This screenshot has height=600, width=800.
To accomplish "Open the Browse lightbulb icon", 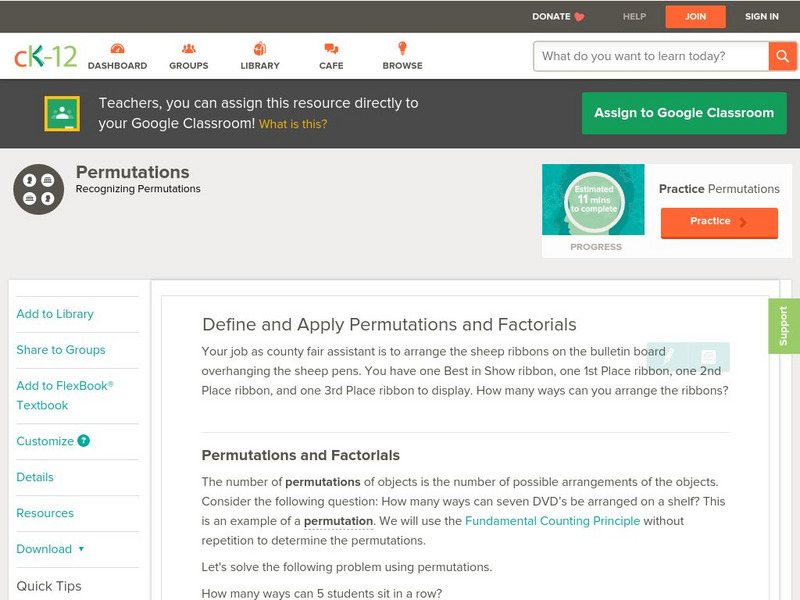I will pos(402,49).
